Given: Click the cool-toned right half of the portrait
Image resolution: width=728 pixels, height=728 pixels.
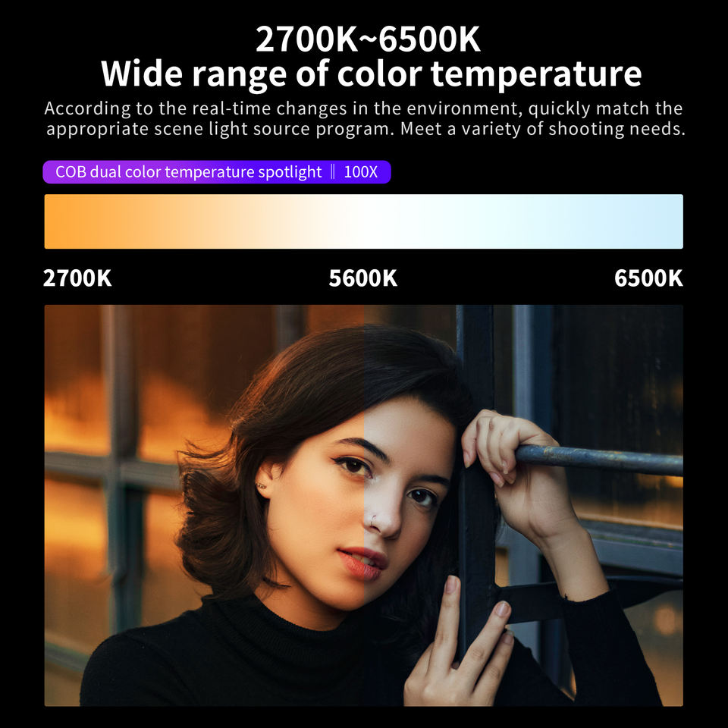Looking at the screenshot, I should pyautogui.click(x=523, y=505).
